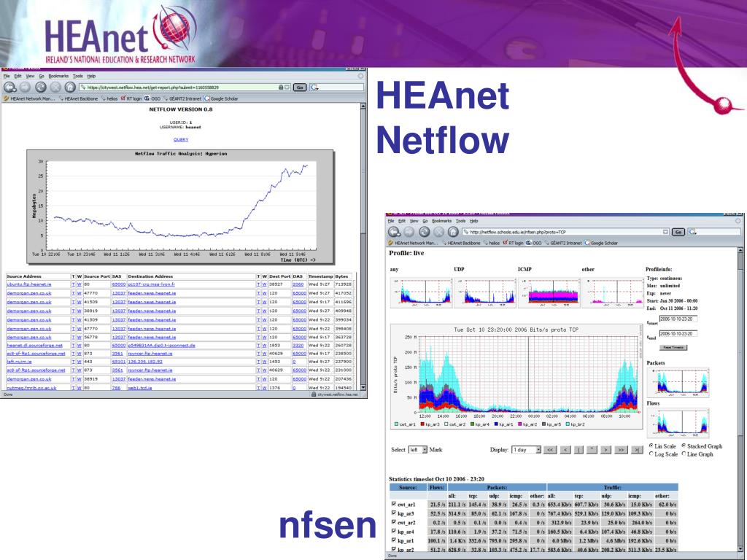
Task: Click Go button in nfsen browser window
Action: click(x=678, y=232)
